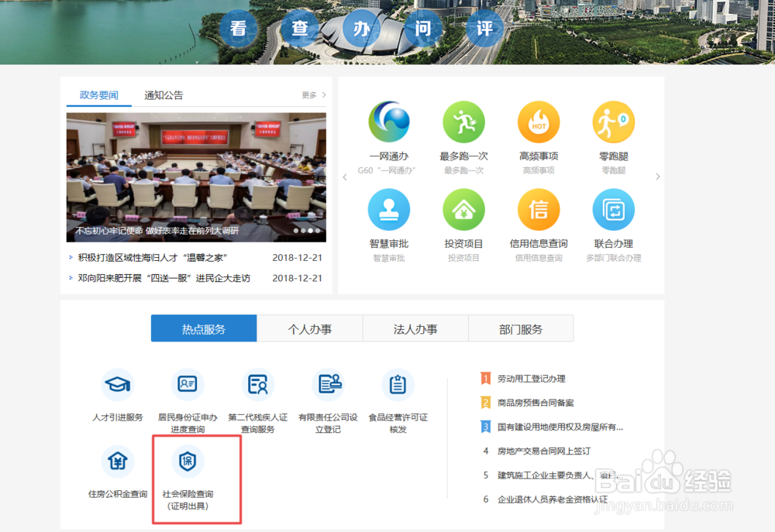Click the 不忘初心牢记使命 image caption

pyautogui.click(x=157, y=231)
